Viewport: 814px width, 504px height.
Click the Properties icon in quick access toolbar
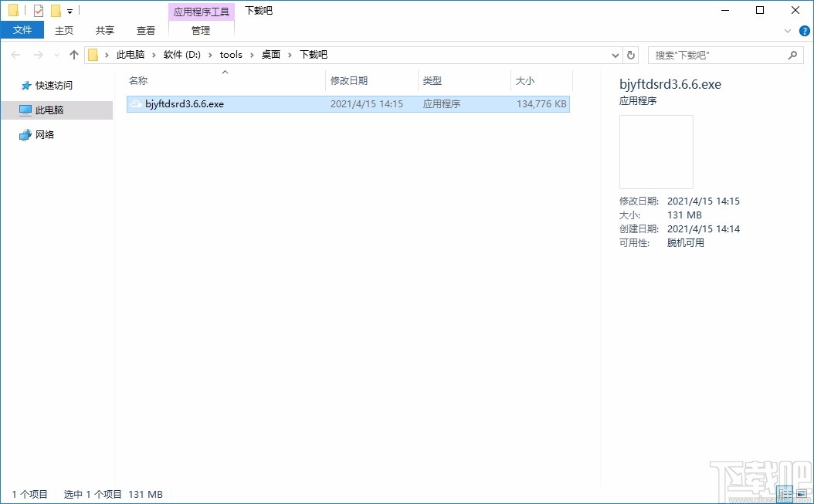(x=38, y=9)
